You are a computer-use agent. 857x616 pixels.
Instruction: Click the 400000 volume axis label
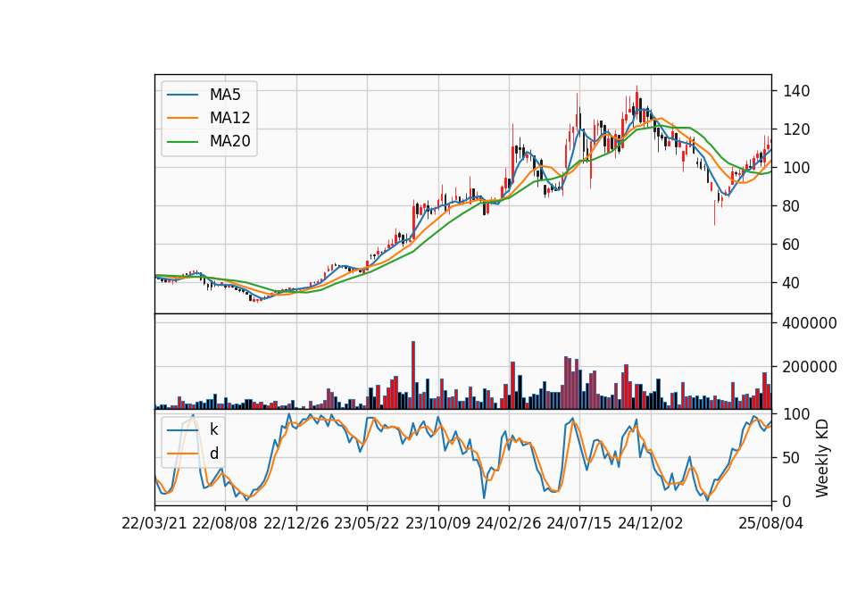(810, 323)
